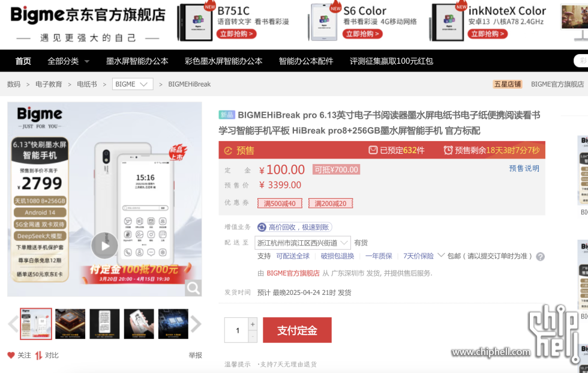
Task: Open the delivery address dropdown
Action: click(x=302, y=243)
